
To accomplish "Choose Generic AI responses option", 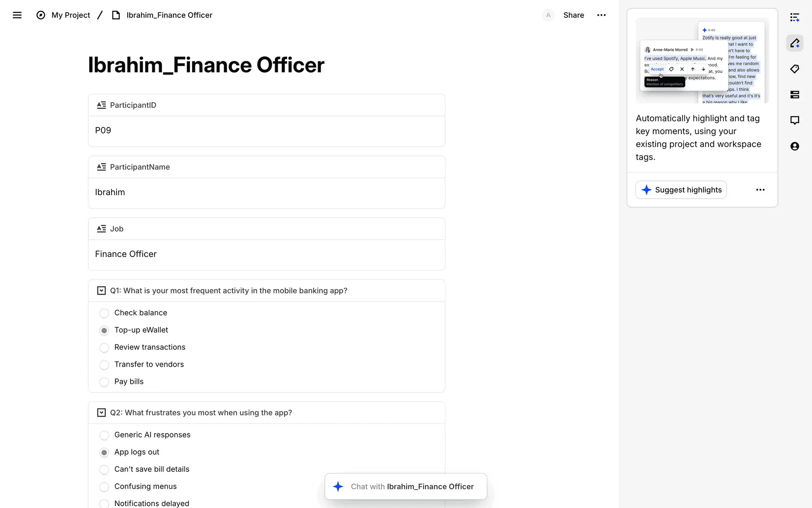I will [104, 435].
